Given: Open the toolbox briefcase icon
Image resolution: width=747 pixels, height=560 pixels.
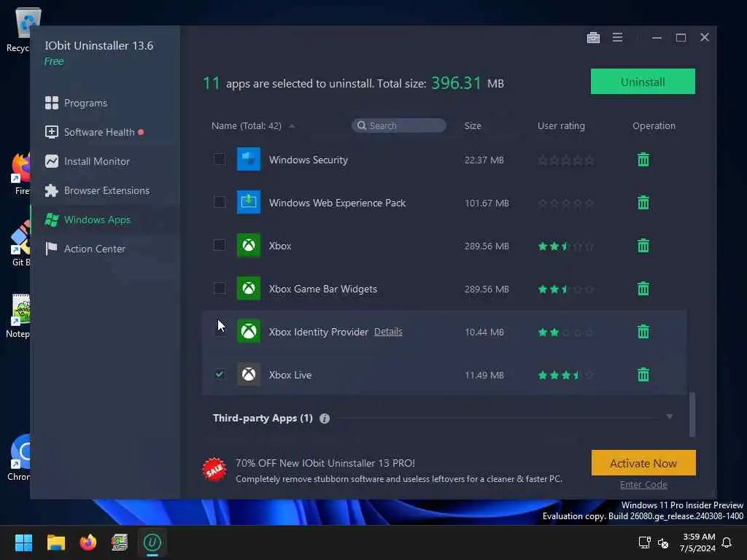Looking at the screenshot, I should 593,37.
